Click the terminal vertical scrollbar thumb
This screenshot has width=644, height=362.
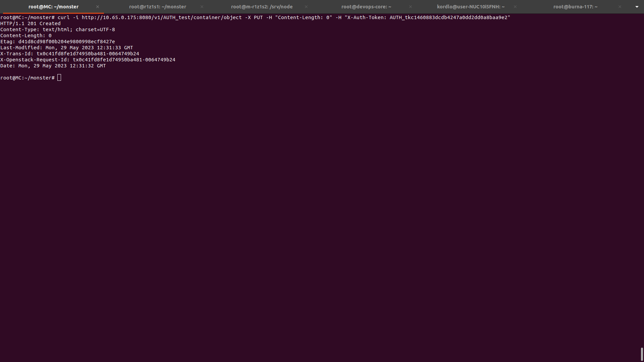(642, 354)
